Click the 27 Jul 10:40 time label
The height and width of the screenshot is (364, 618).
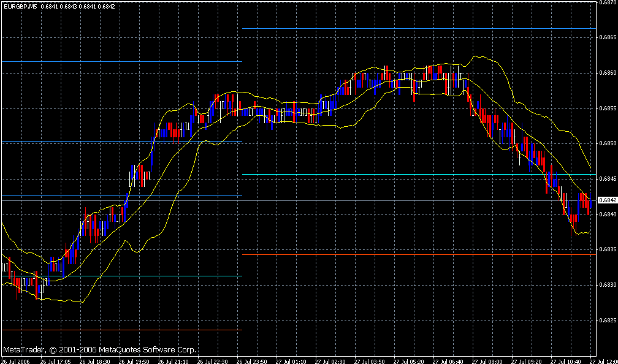pos(565,361)
